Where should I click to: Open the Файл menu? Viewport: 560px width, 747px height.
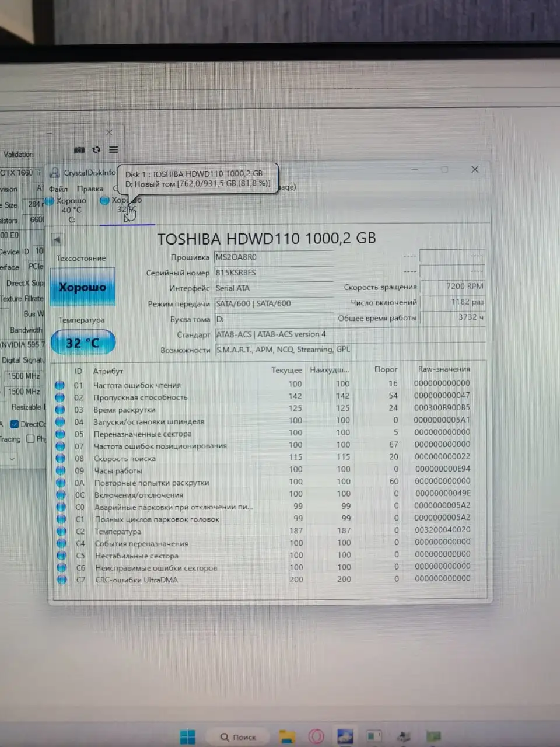tap(58, 189)
